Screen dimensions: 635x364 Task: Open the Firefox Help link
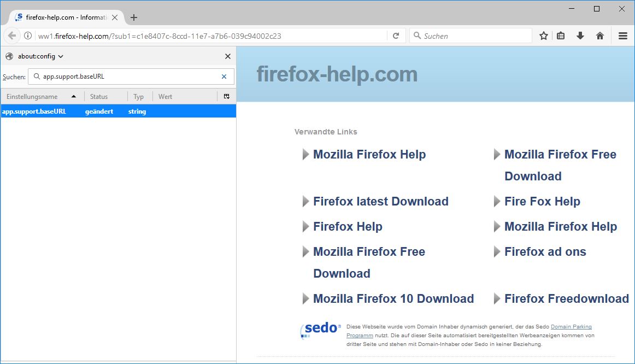pyautogui.click(x=348, y=226)
